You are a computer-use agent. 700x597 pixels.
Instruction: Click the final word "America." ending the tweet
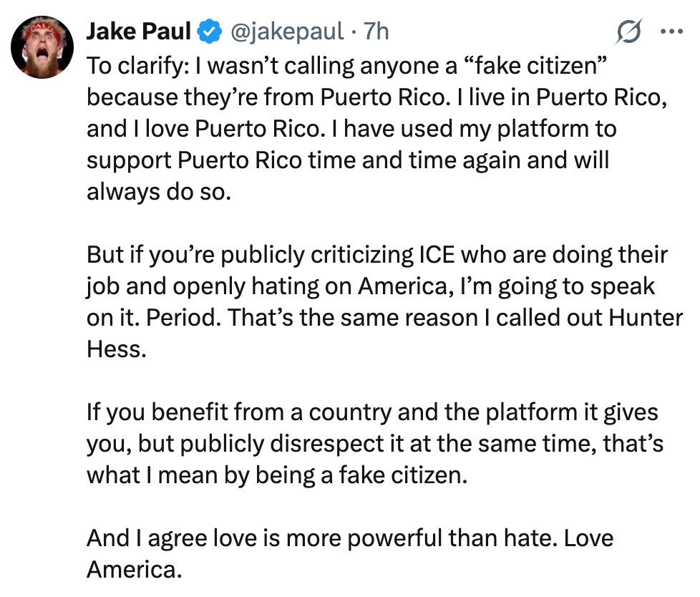pos(134,570)
